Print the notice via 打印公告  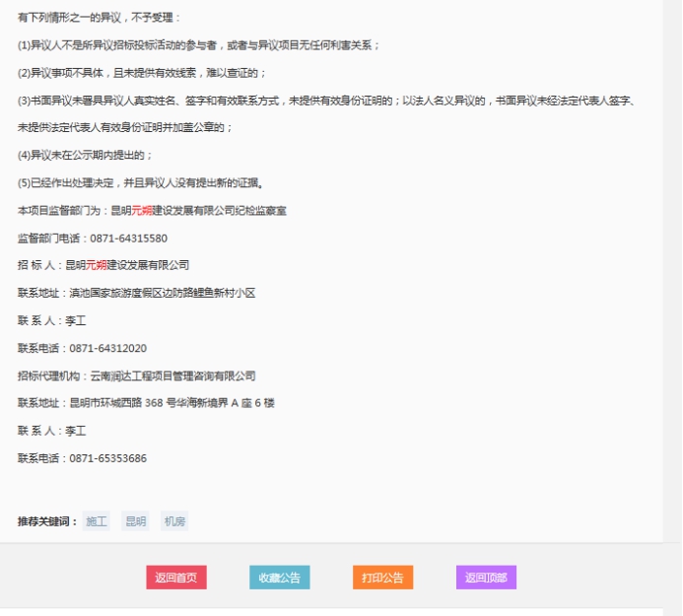[x=382, y=579]
